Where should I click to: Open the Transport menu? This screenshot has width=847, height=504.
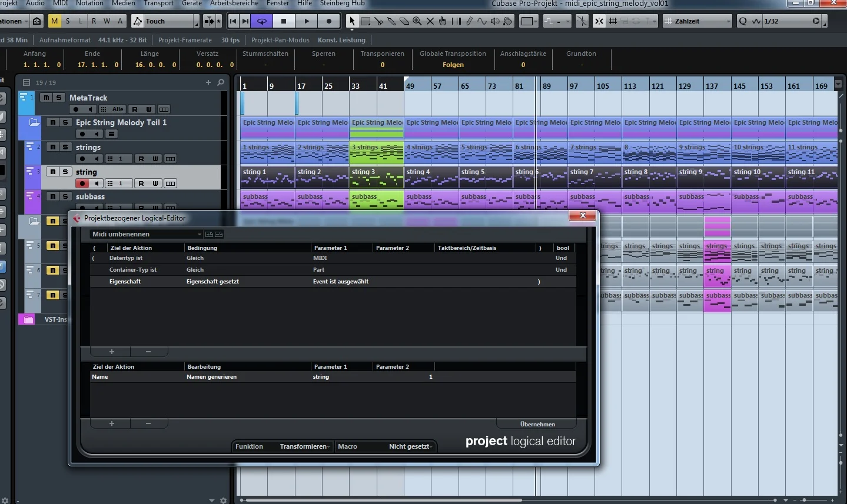pos(158,3)
